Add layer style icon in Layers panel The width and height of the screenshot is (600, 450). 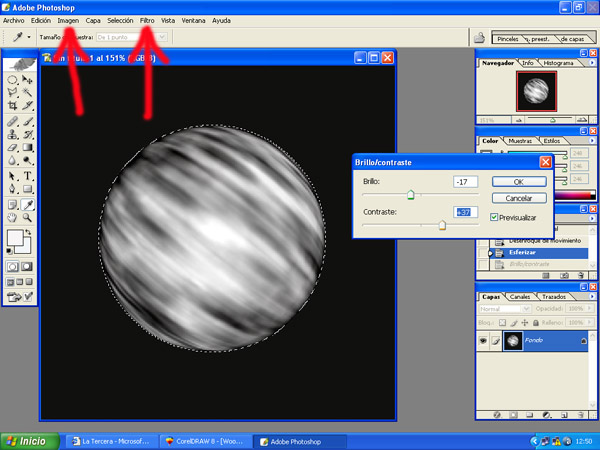497,415
